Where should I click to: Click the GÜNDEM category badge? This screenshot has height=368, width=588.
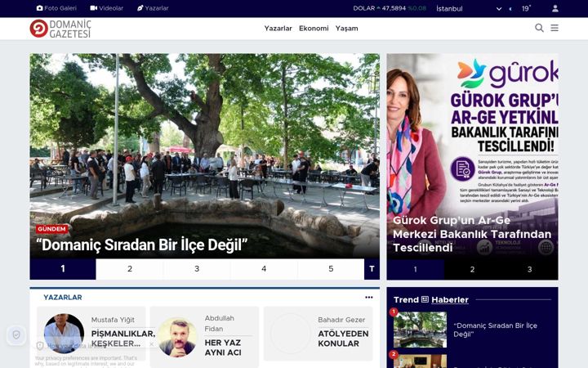pyautogui.click(x=51, y=229)
